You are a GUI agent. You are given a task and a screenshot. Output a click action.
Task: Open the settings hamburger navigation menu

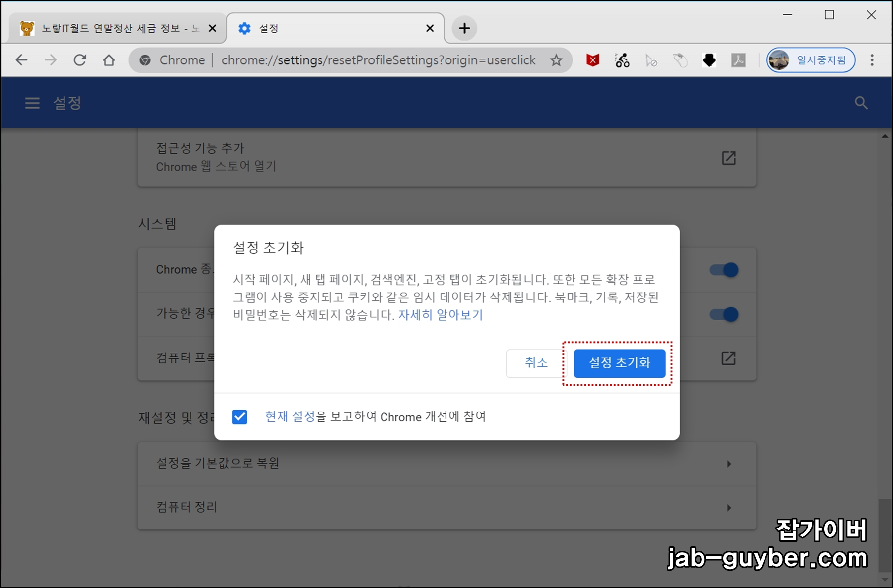[x=32, y=103]
